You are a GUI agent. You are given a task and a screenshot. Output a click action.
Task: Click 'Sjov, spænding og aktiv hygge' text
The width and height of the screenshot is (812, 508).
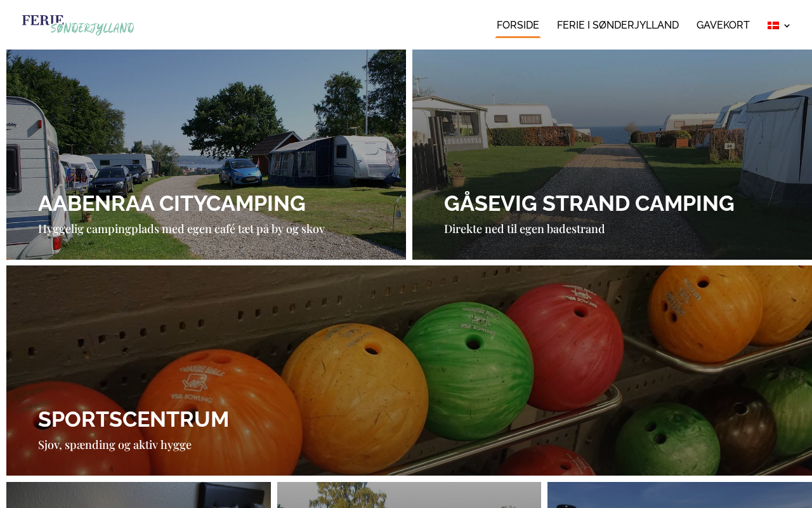[x=115, y=444]
